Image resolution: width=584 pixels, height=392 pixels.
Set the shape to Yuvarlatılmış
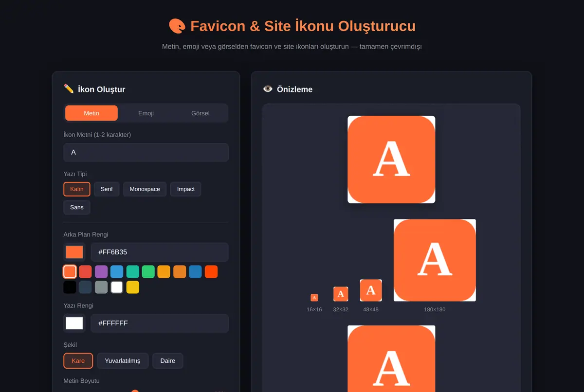123,361
